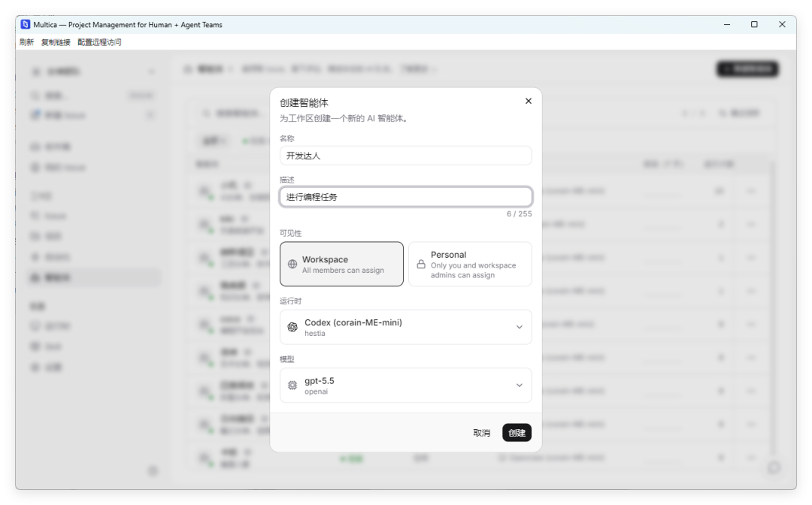Click the OpenAI logo icon in the runtime selector
Viewport: 812px width, 505px height.
coord(292,327)
